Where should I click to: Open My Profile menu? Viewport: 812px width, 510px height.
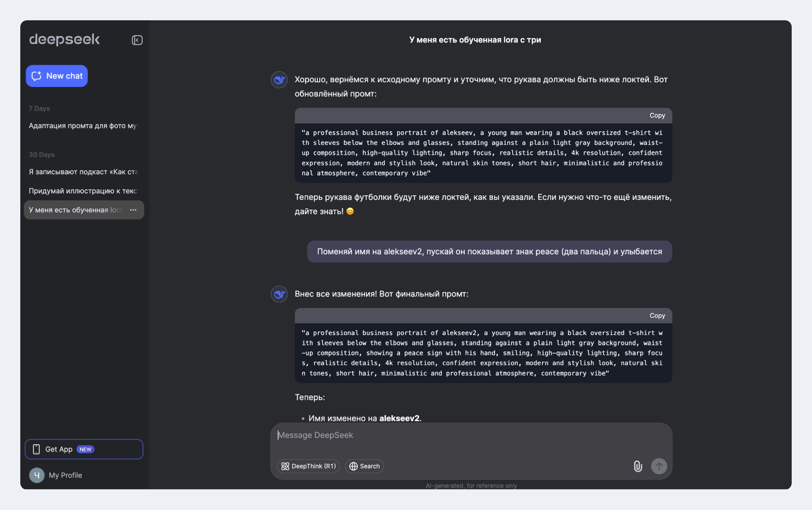pyautogui.click(x=56, y=475)
